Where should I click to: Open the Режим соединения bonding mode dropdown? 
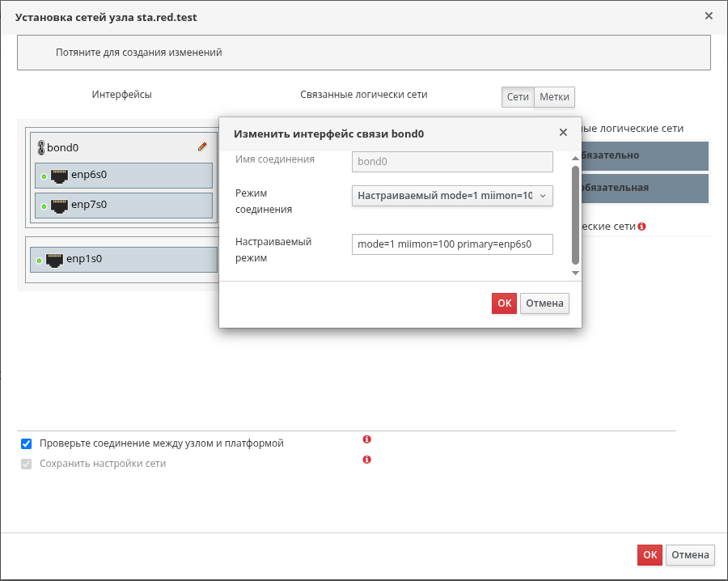pyautogui.click(x=452, y=196)
